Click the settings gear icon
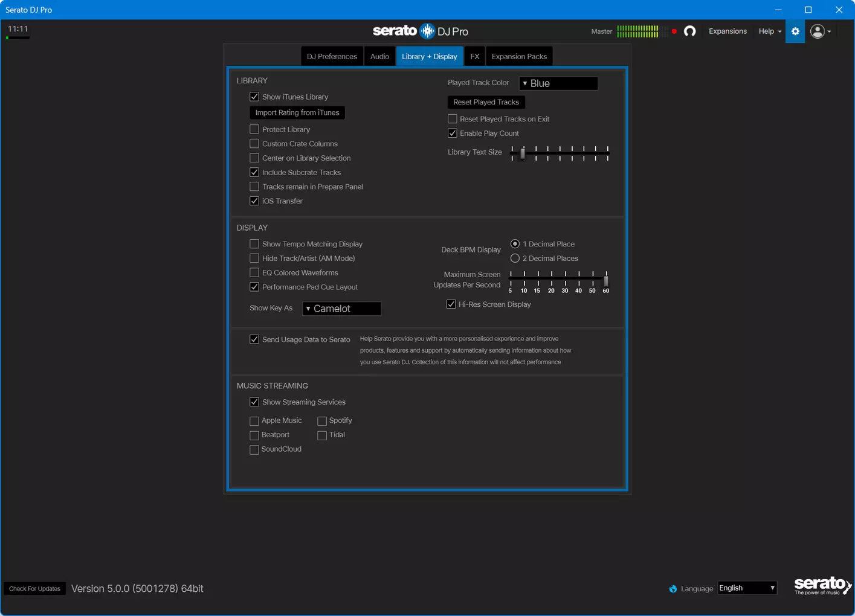This screenshot has height=616, width=855. pos(795,31)
